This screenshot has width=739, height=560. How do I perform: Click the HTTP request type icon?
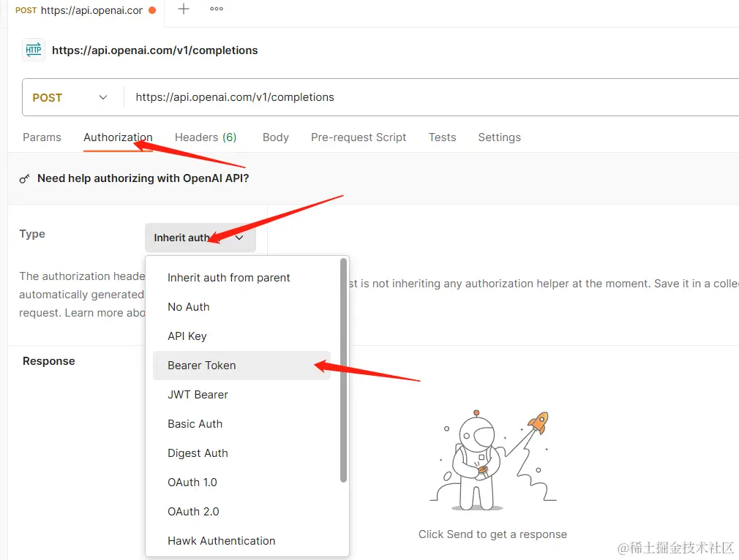click(x=34, y=50)
